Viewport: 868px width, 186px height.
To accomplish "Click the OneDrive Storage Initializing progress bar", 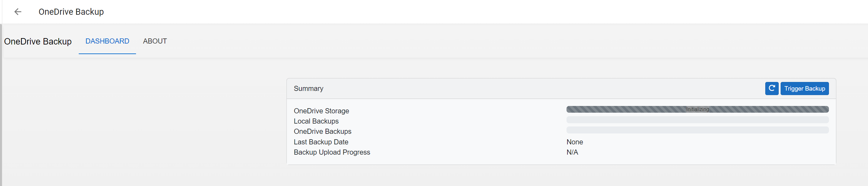I will pyautogui.click(x=697, y=109).
